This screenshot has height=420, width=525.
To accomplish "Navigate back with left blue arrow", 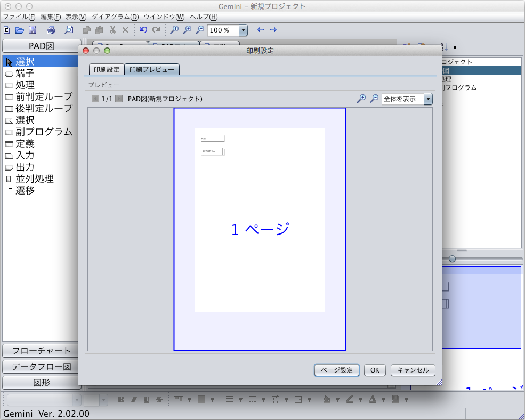I will point(261,29).
